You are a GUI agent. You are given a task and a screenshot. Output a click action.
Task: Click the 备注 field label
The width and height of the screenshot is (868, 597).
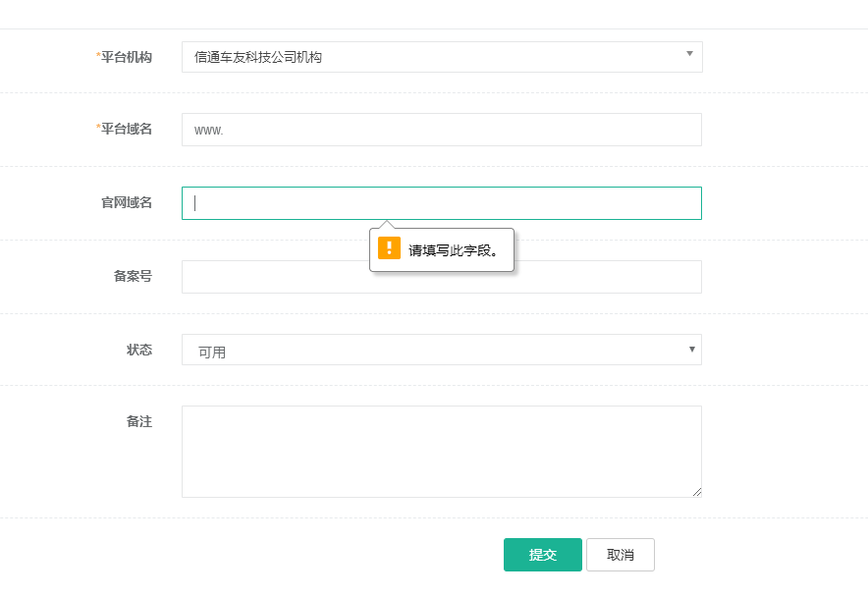click(139, 421)
